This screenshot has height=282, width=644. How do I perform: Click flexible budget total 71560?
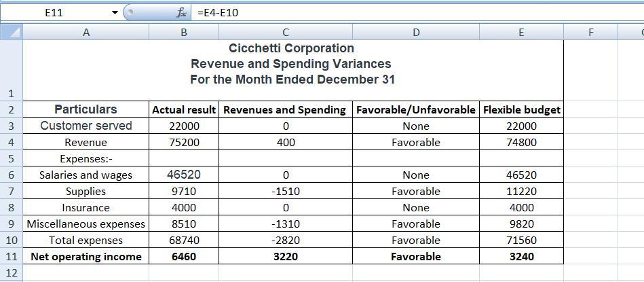click(x=521, y=240)
